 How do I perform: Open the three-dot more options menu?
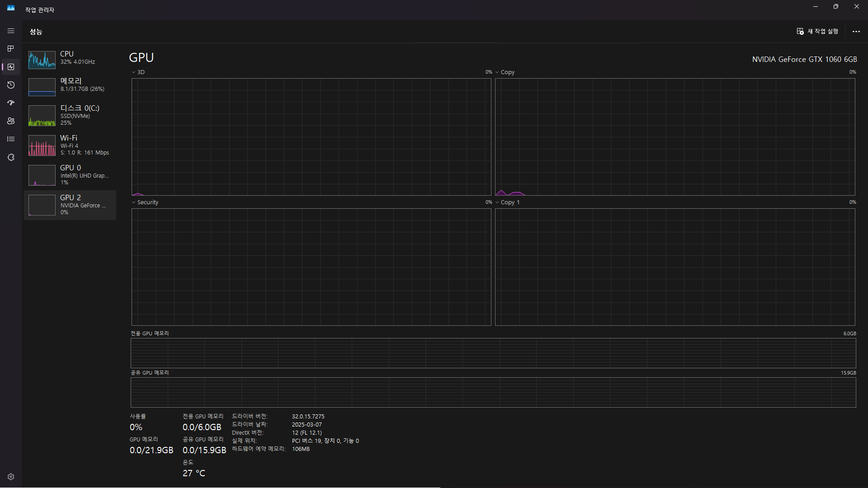(856, 31)
